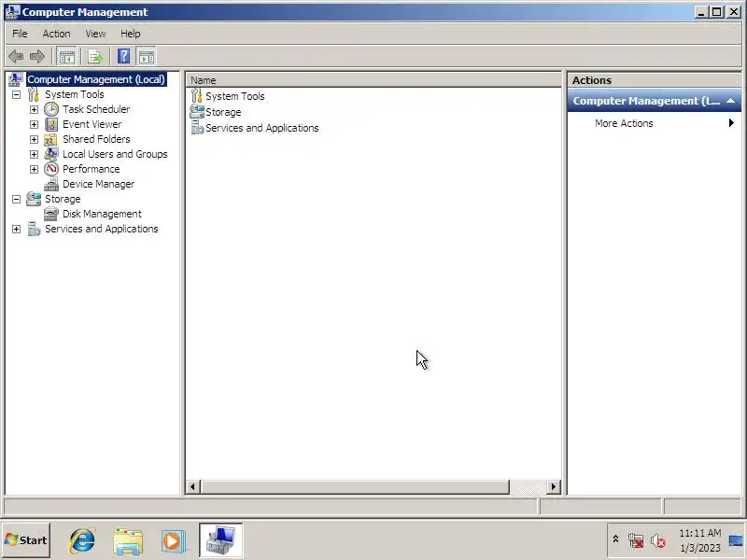Select 'System Tools' text in Name list
This screenshot has width=747, height=560.
(x=235, y=96)
